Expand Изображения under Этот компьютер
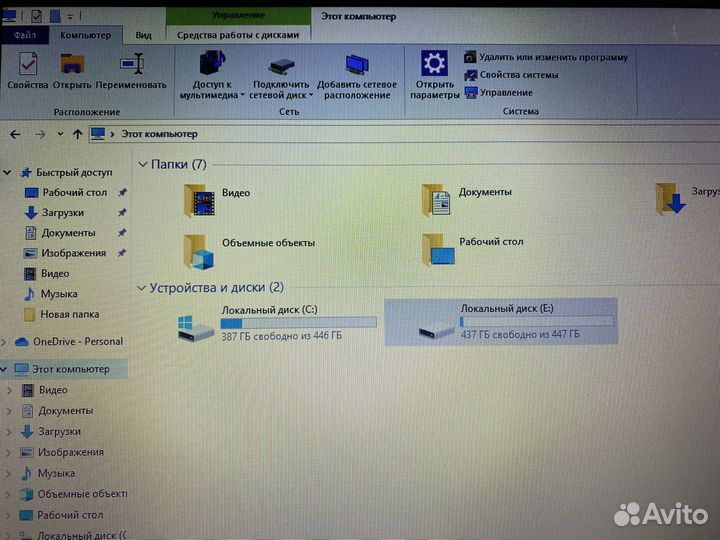 (9, 453)
